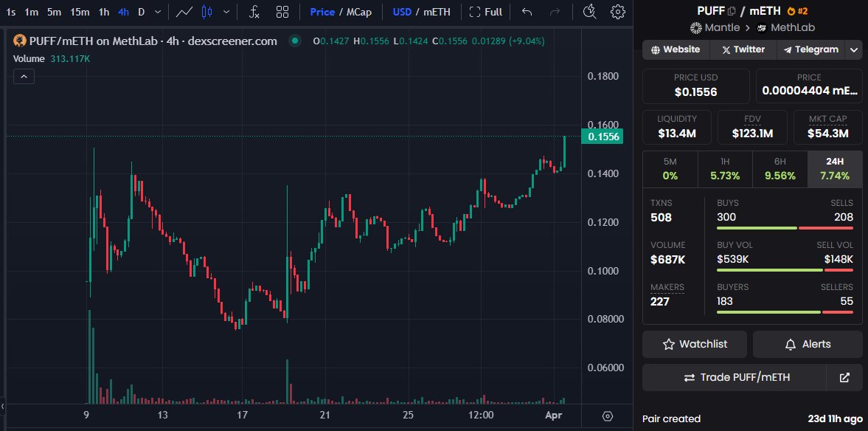Click the MAKERS 227 label
The height and width of the screenshot is (431, 868).
point(667,294)
